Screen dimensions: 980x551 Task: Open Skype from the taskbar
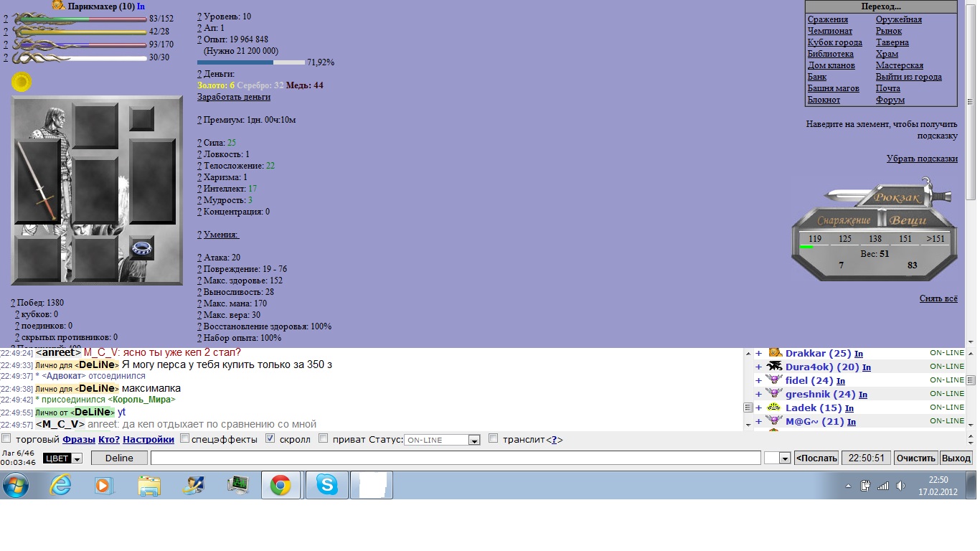pos(327,486)
